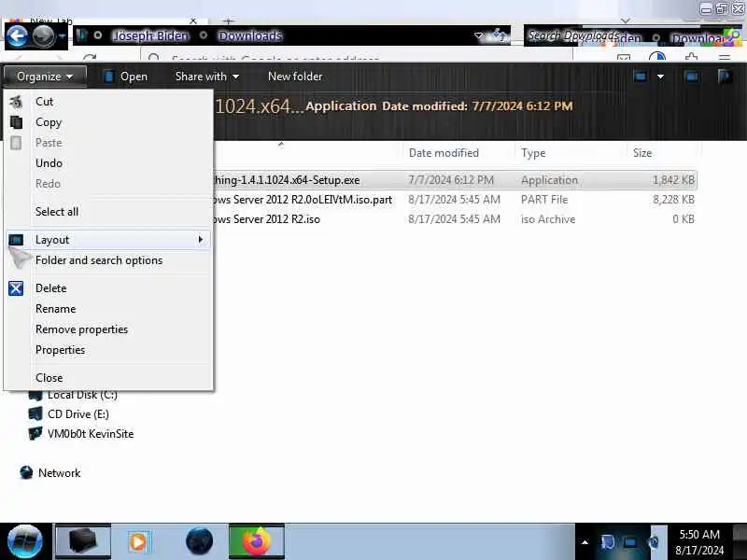Expand the address bar history dropdown
Screen dimensions: 747x560
479,35
